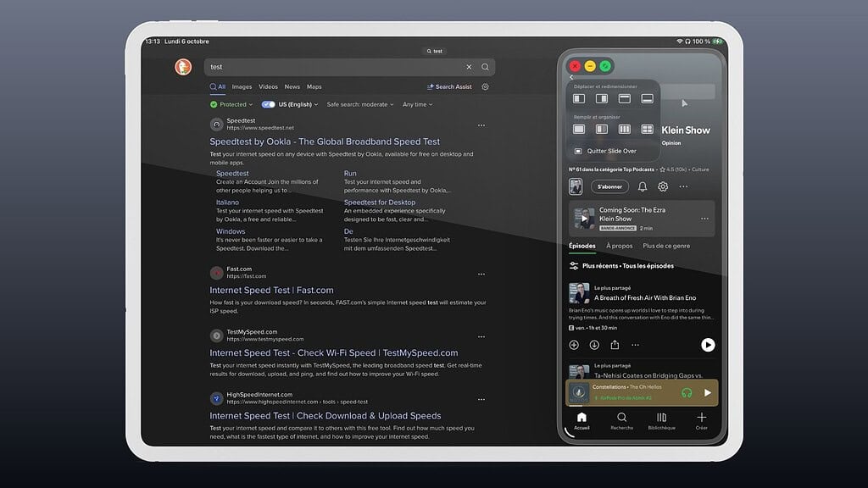Open the test address bar pill
The image size is (868, 488).
pos(435,51)
